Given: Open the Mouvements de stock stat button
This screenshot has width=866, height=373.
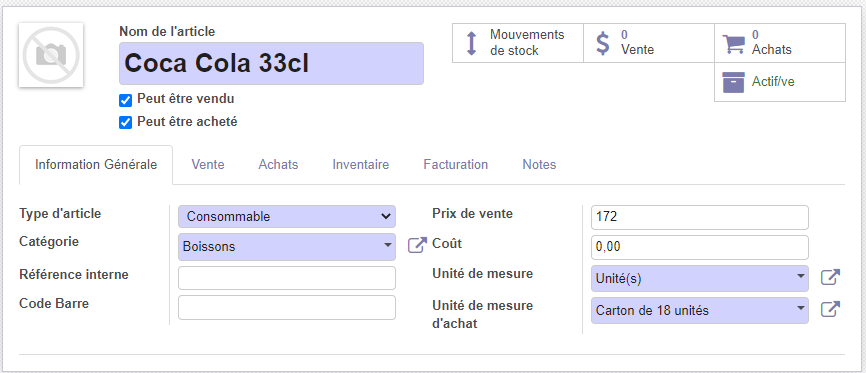Looking at the screenshot, I should point(518,43).
